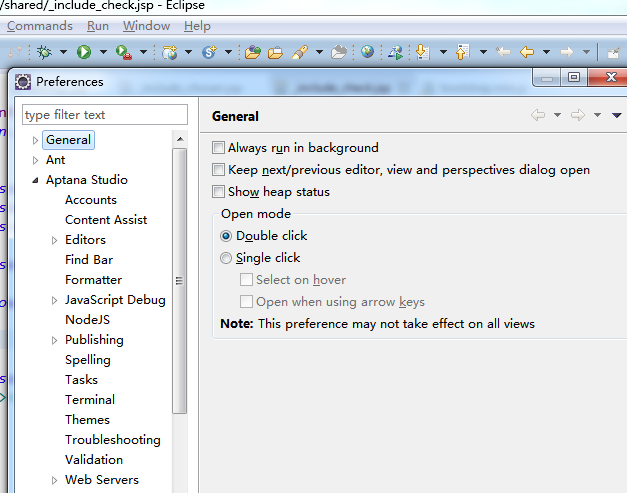
Task: Check Keep next/previous editor dialog open
Action: [218, 170]
